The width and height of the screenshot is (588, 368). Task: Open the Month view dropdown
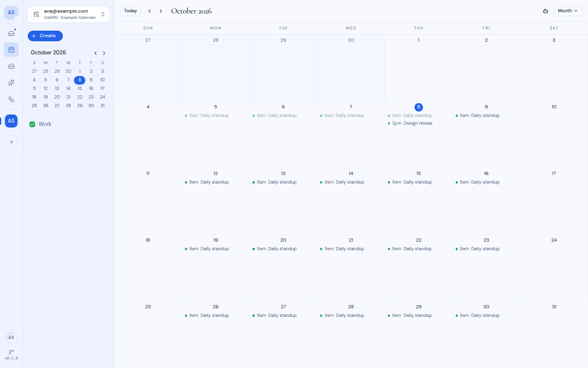568,11
